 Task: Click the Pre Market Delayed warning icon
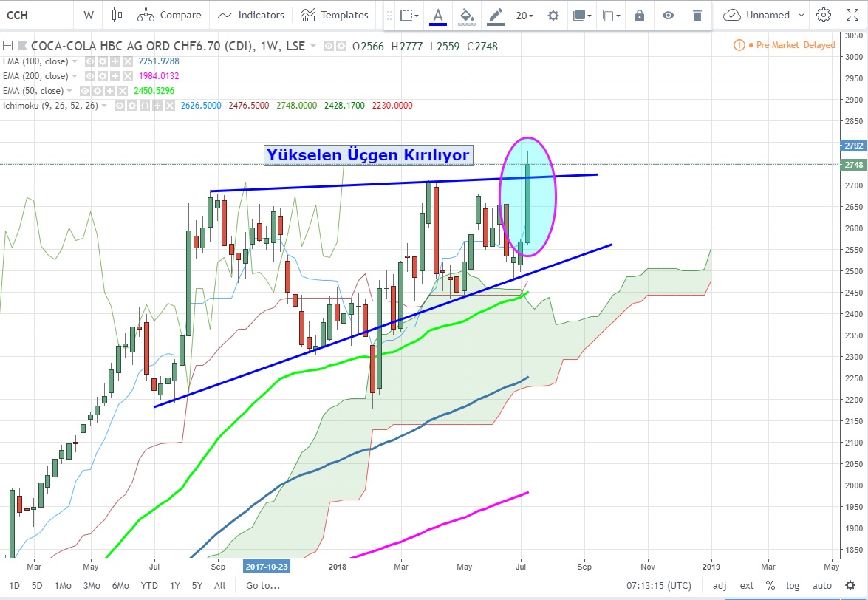click(739, 45)
